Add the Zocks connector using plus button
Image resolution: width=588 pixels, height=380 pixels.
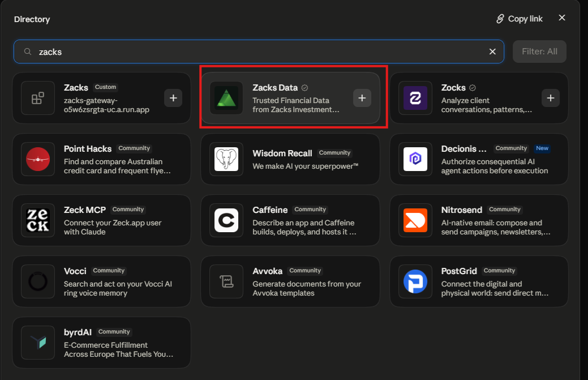coord(551,98)
